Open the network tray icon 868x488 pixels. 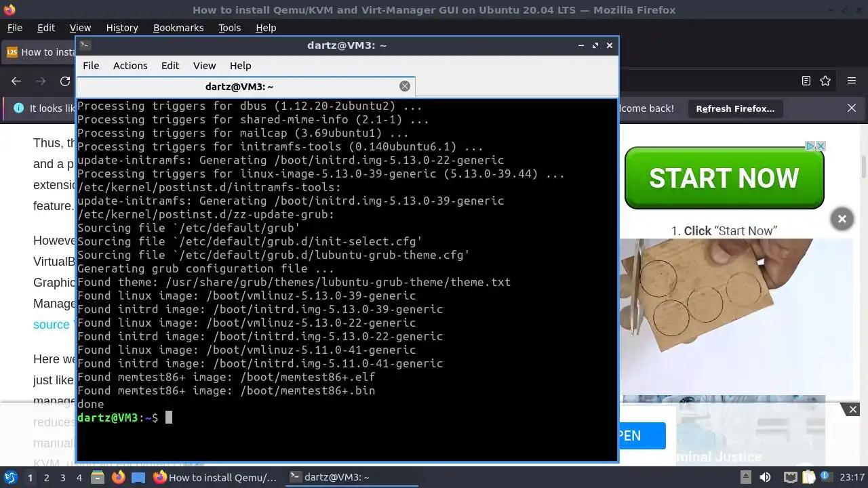790,477
